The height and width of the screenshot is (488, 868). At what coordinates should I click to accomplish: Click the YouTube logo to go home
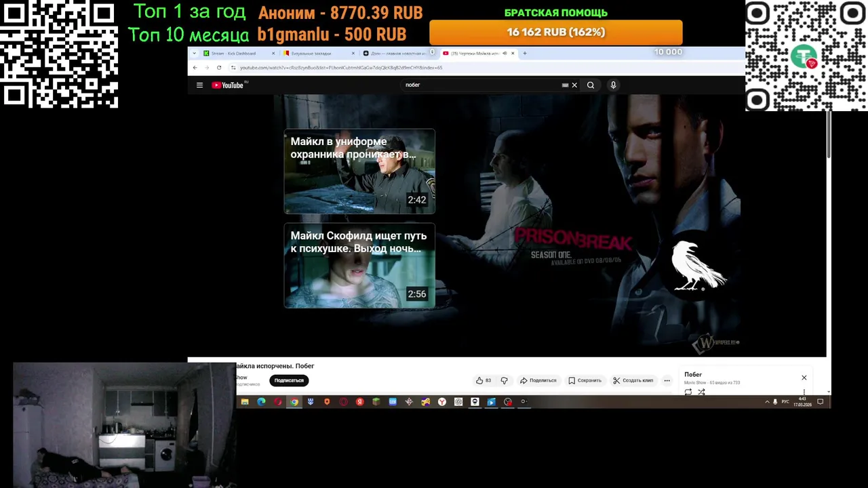pyautogui.click(x=228, y=85)
